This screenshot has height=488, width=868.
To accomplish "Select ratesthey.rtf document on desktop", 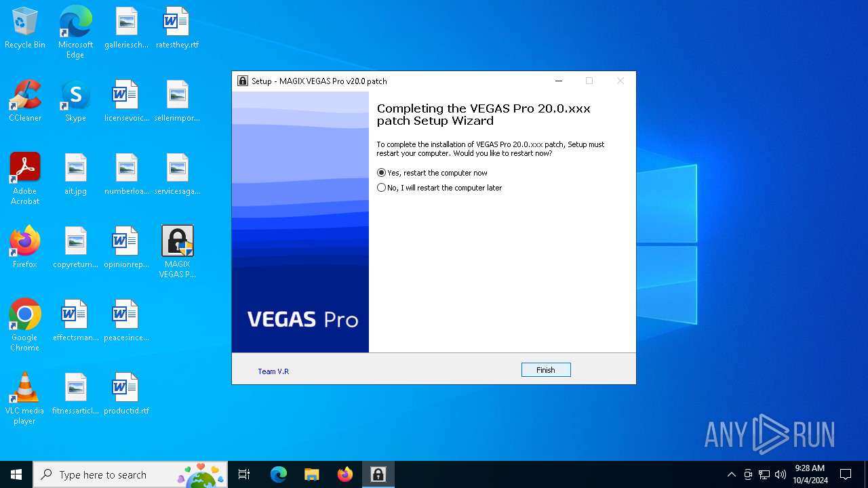I will (177, 28).
